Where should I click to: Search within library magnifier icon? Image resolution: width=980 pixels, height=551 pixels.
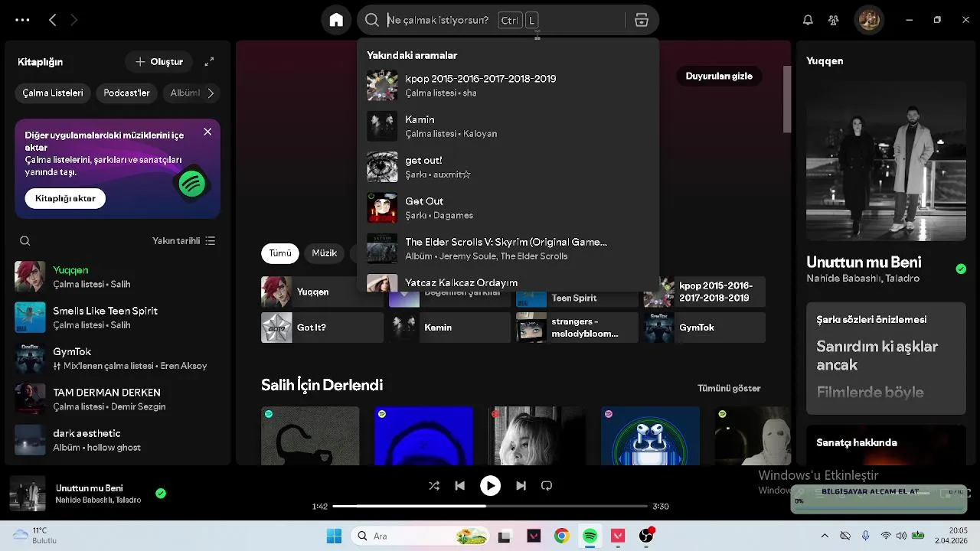[25, 240]
